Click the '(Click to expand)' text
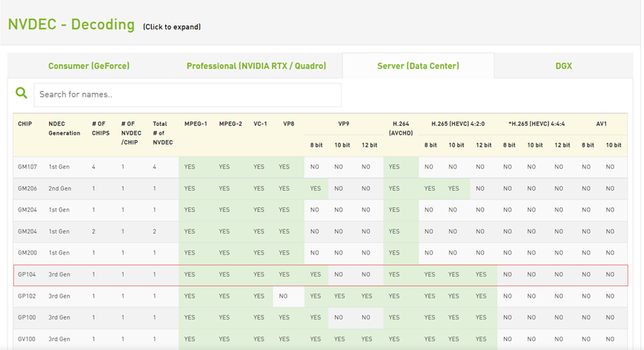Screen dimensions: 644x350 tap(172, 27)
